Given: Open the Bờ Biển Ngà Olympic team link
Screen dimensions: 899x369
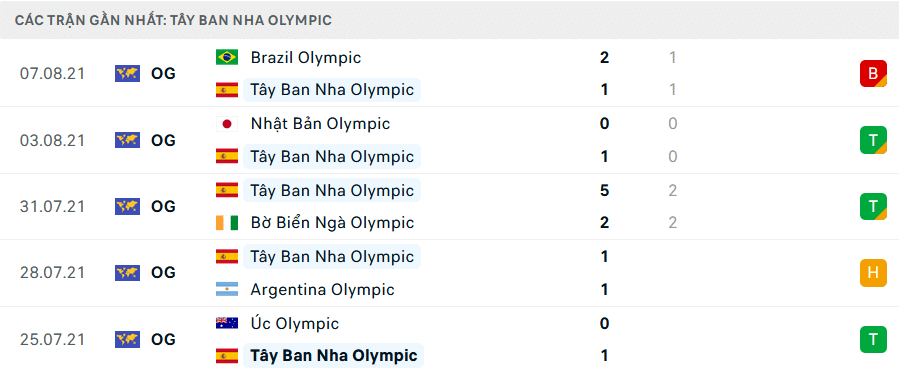Looking at the screenshot, I should tap(332, 222).
